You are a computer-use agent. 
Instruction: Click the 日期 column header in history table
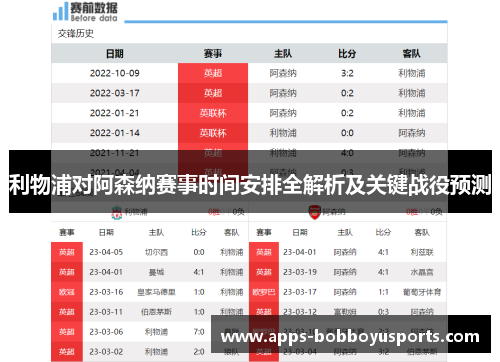(x=115, y=54)
